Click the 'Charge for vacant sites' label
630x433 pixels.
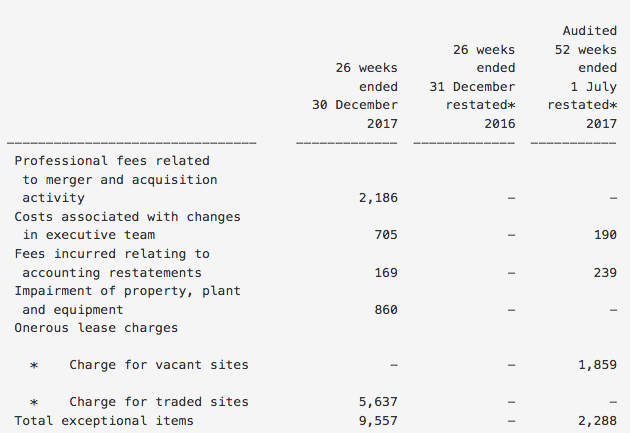[x=159, y=365]
